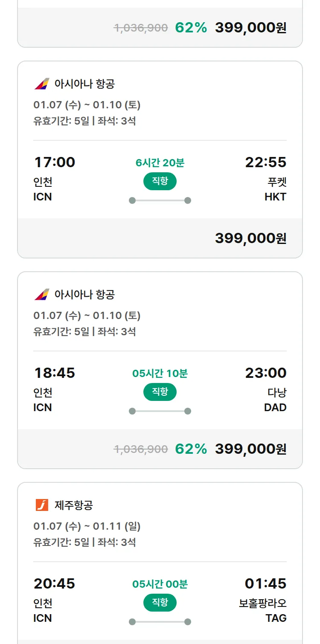
Task: Click the route line on the Da Nang flight
Action: pyautogui.click(x=160, y=411)
